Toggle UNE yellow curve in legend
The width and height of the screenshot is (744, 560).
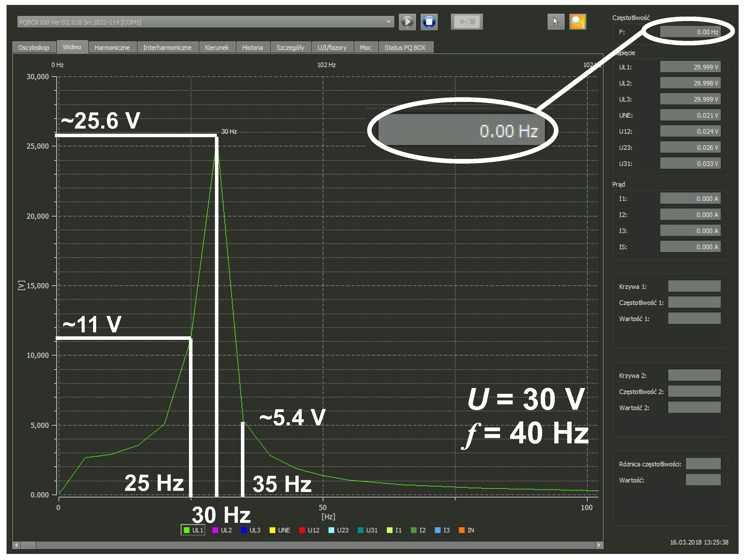(280, 530)
